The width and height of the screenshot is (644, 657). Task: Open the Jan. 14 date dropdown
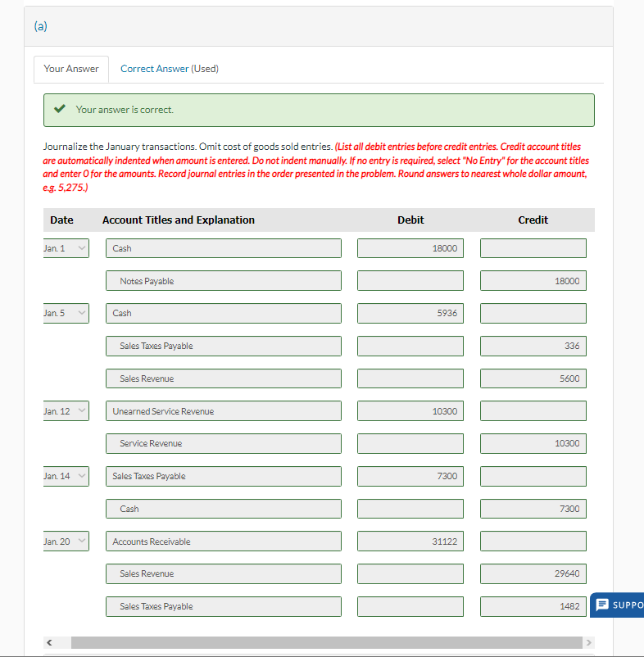click(x=66, y=476)
